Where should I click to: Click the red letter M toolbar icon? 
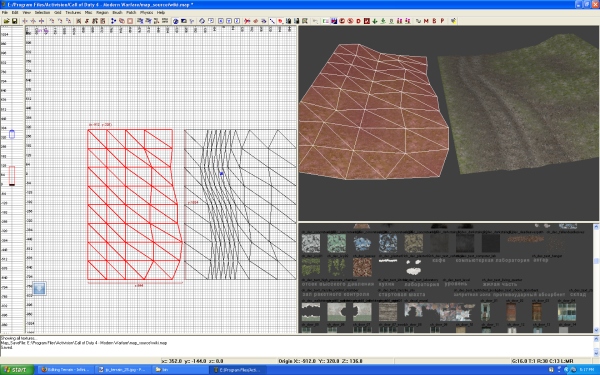(x=426, y=21)
